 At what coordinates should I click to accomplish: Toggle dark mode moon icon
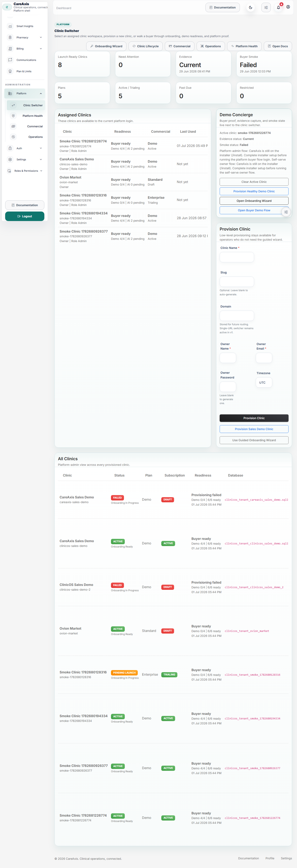(251, 7)
